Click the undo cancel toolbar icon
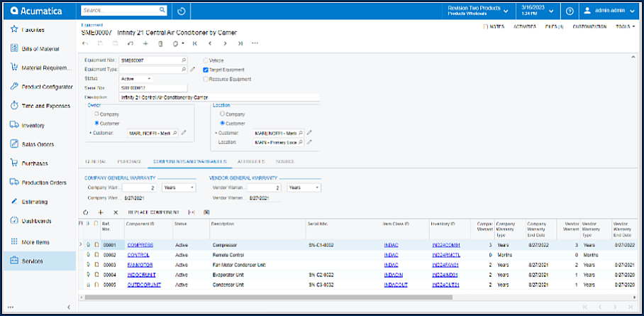Image resolution: width=644 pixels, height=316 pixels. click(131, 43)
